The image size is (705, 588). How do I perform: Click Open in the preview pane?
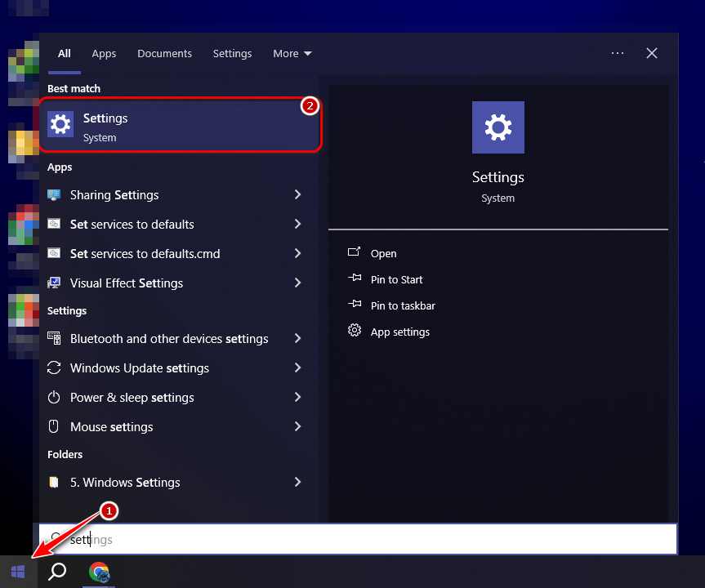pos(383,253)
